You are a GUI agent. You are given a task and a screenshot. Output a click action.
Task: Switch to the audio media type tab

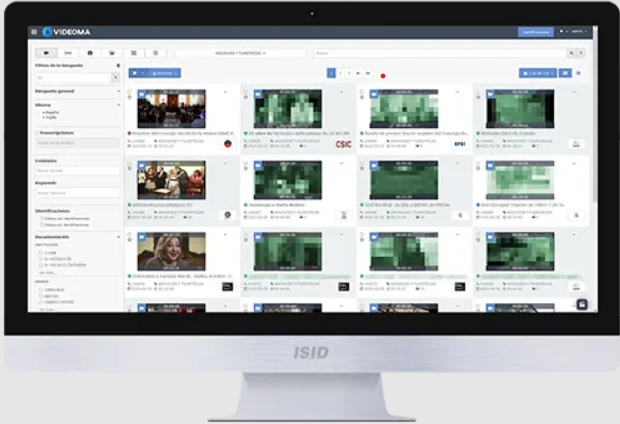[x=68, y=53]
